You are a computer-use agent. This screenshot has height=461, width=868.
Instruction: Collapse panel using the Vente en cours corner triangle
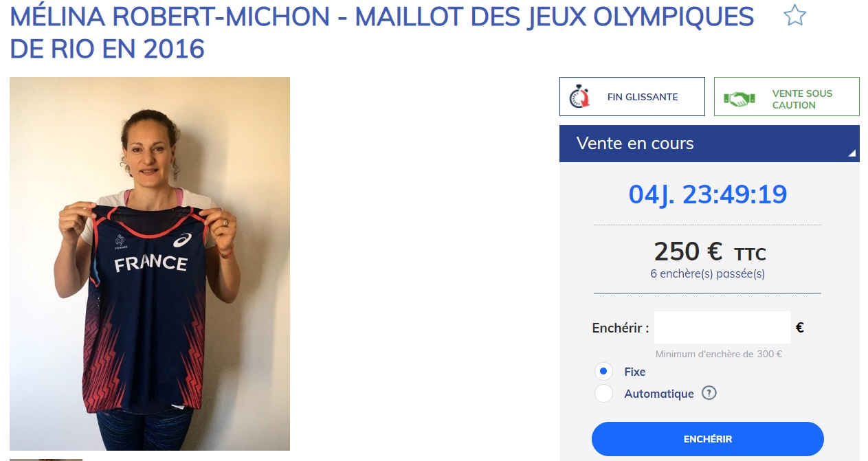point(852,153)
